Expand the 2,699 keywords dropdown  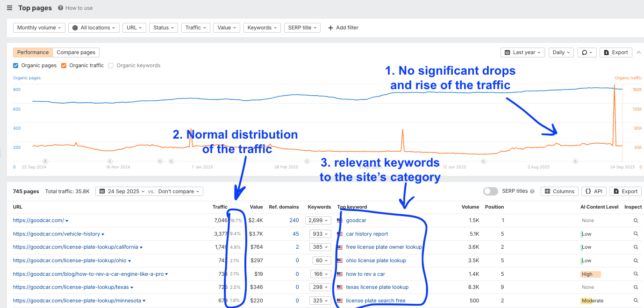click(319, 220)
